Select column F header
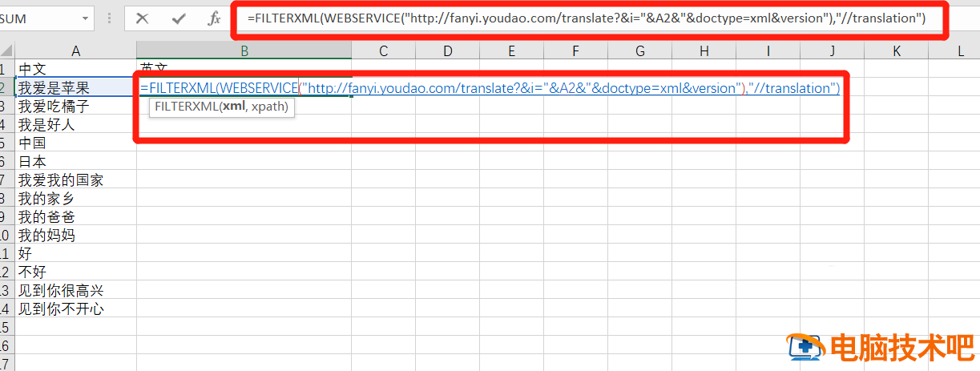 (x=576, y=51)
